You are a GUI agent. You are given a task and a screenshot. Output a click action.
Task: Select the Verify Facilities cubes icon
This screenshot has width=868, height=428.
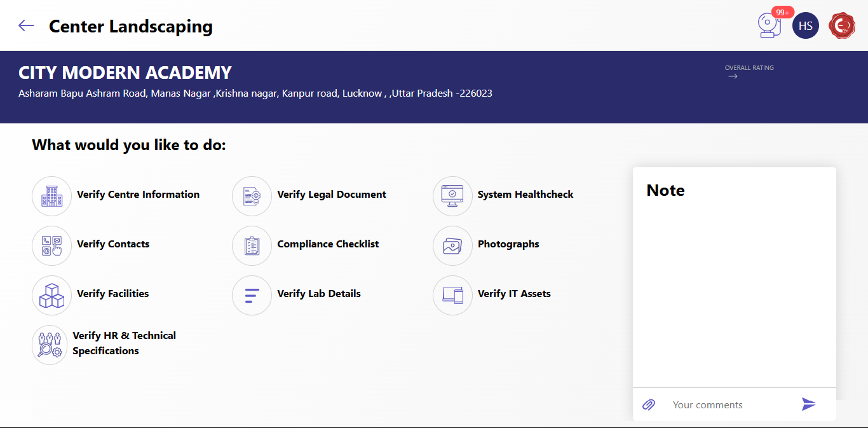[51, 295]
